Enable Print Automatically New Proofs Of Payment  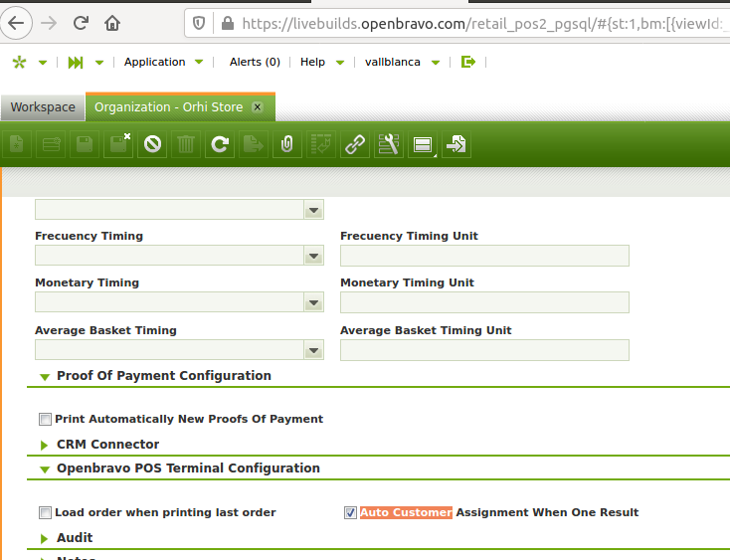[45, 420]
